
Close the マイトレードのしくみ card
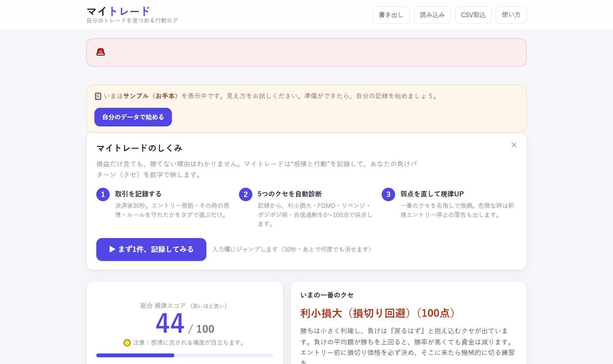514,145
